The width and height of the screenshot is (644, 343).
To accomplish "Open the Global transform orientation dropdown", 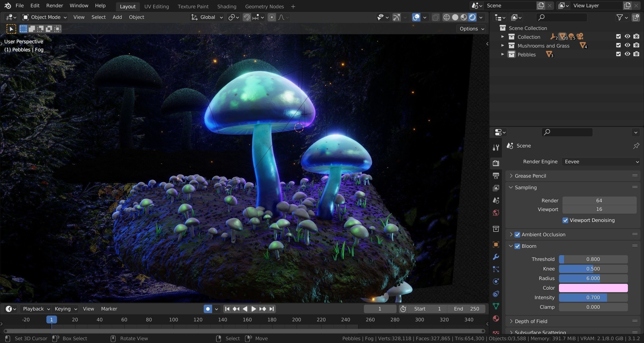I will tap(207, 17).
